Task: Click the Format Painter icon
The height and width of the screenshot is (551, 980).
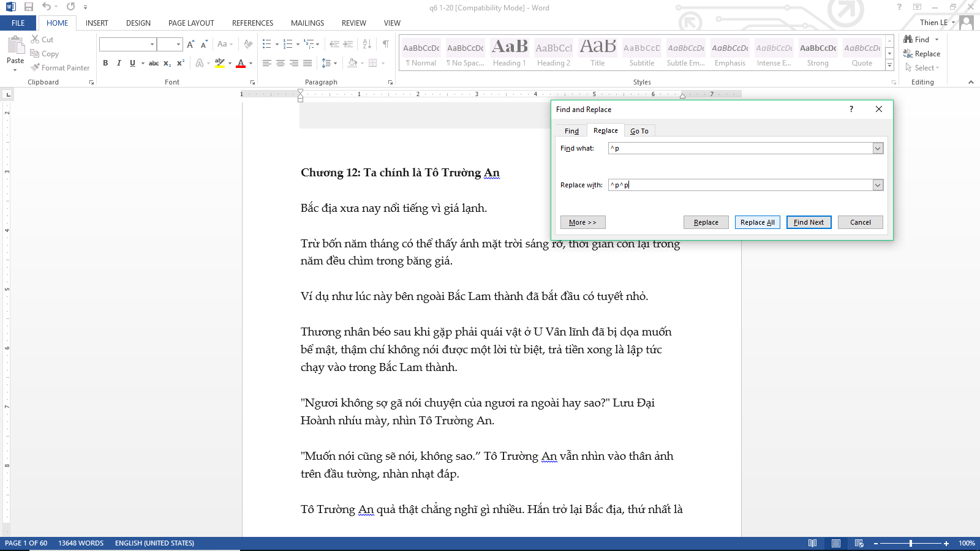Action: (36, 67)
